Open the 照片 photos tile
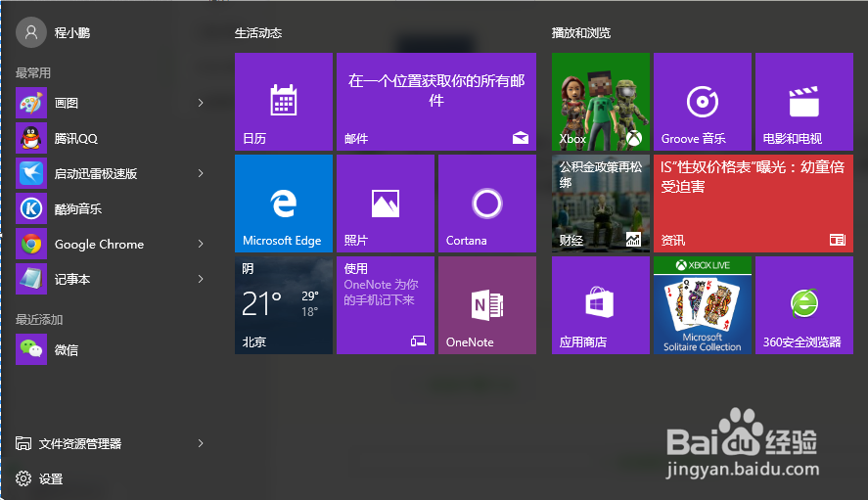868x500 pixels. 386,204
